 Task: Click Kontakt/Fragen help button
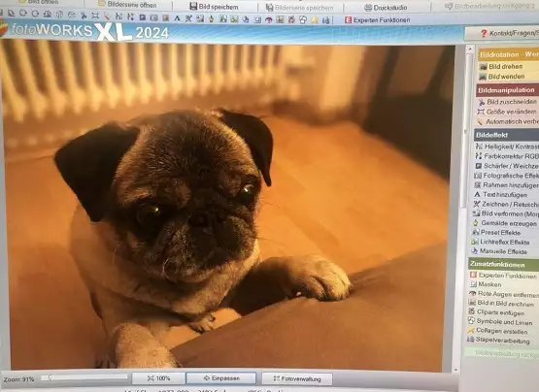[504, 33]
